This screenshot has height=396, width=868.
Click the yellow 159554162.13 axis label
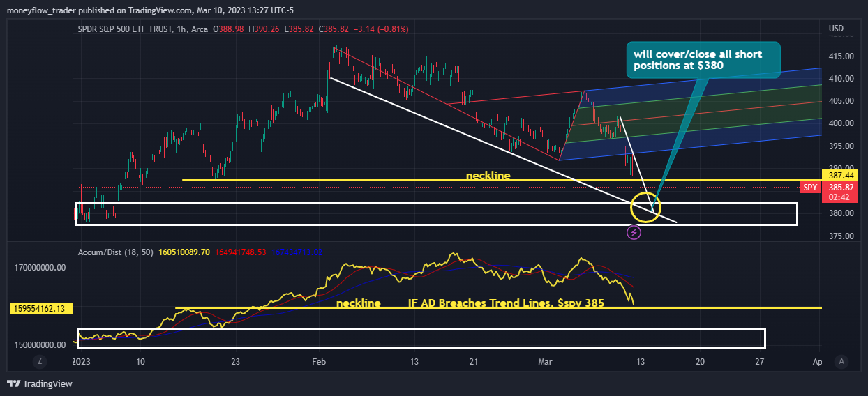click(42, 307)
